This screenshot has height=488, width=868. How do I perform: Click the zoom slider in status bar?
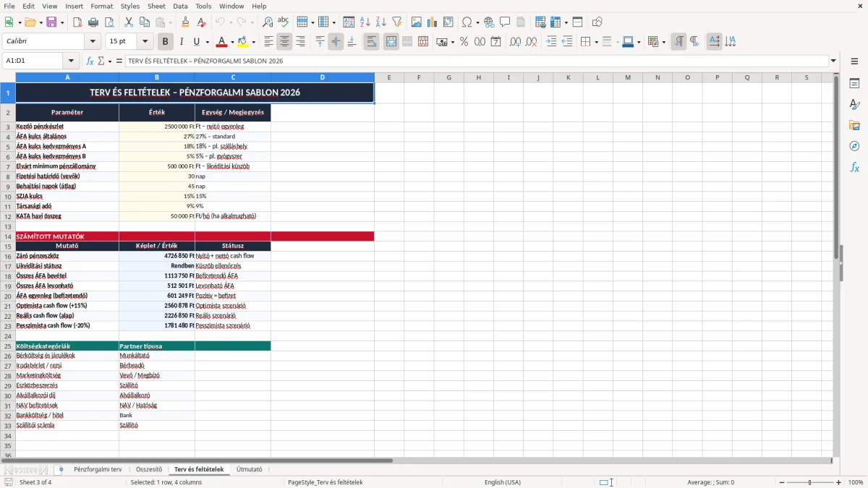pos(809,482)
